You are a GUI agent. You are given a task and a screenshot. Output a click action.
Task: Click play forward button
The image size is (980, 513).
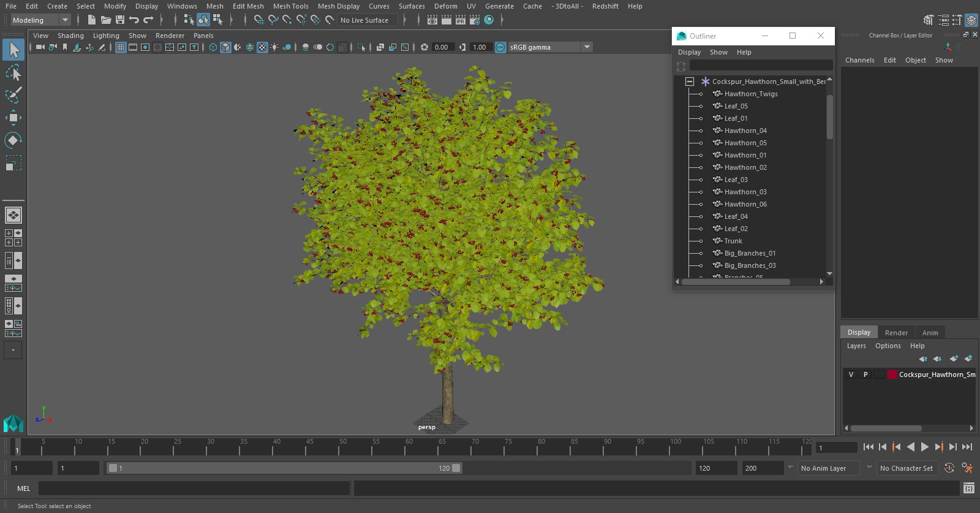coord(925,447)
